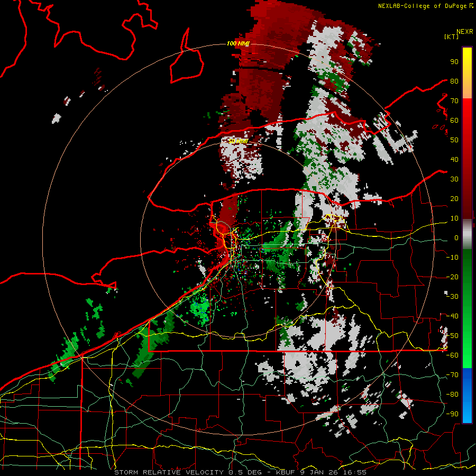
Task: Click the positive 10 scale value
Action: pyautogui.click(x=454, y=218)
